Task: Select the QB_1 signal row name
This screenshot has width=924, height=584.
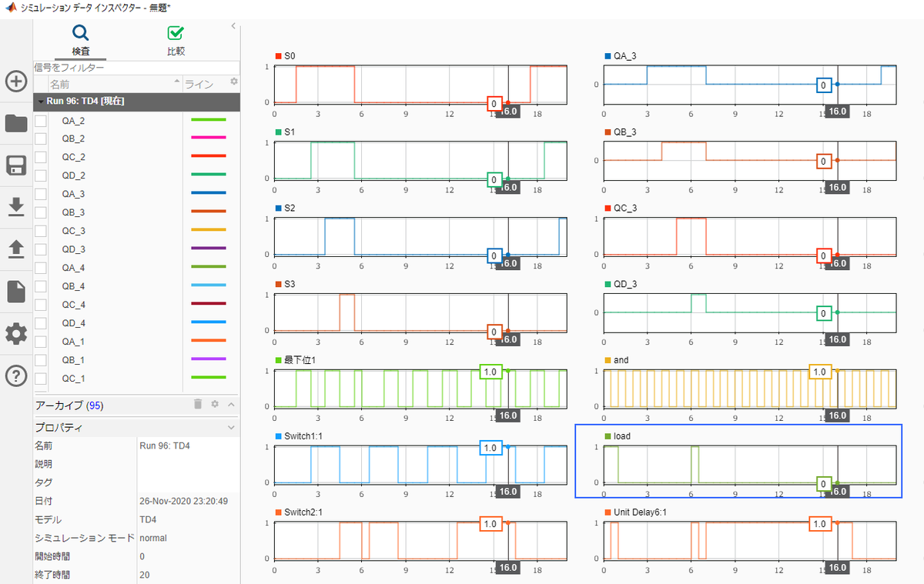Action: (73, 360)
